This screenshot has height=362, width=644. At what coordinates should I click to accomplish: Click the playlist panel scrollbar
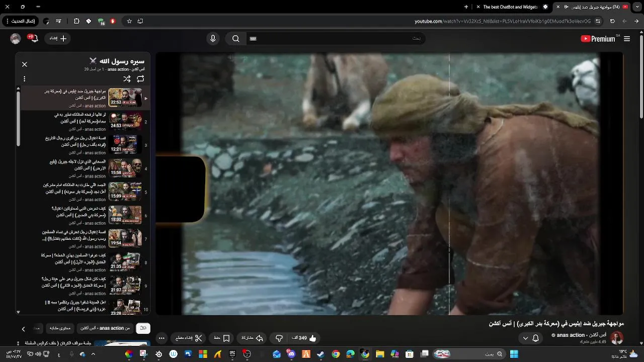[18, 118]
